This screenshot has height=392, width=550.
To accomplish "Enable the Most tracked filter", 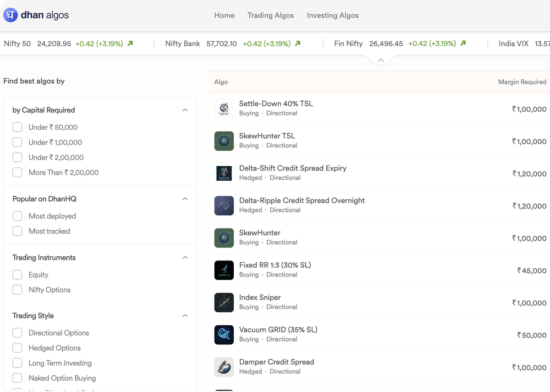I will click(17, 231).
